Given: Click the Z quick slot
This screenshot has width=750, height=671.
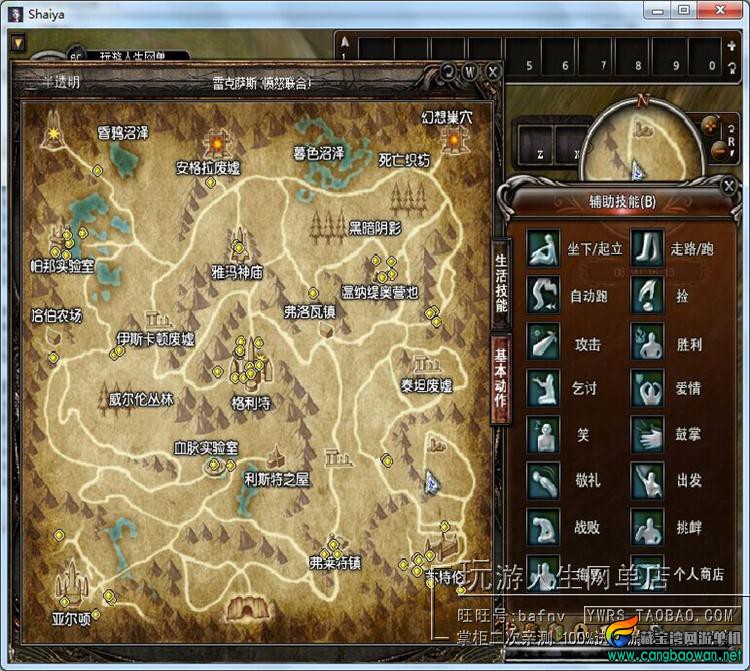Looking at the screenshot, I should 535,145.
